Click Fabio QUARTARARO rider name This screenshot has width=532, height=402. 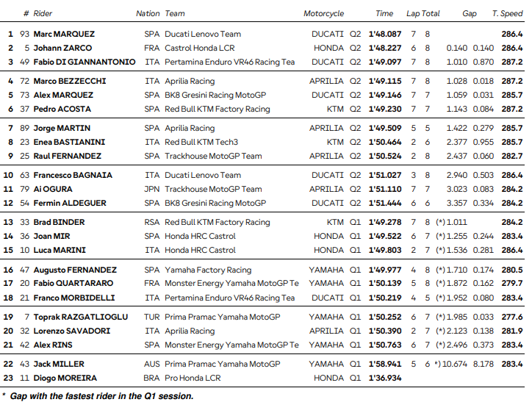(73, 283)
